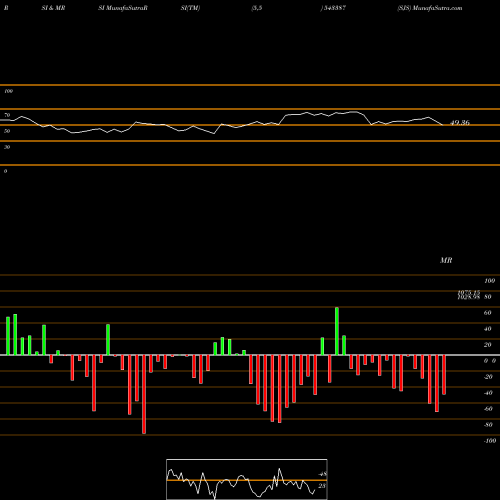
Task: Click the SI MunafaSutraR header text
Action: point(123,8)
